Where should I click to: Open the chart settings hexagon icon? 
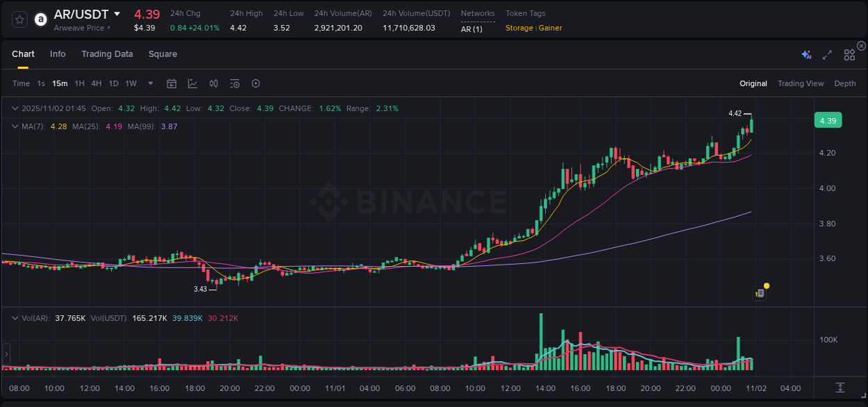coord(256,83)
